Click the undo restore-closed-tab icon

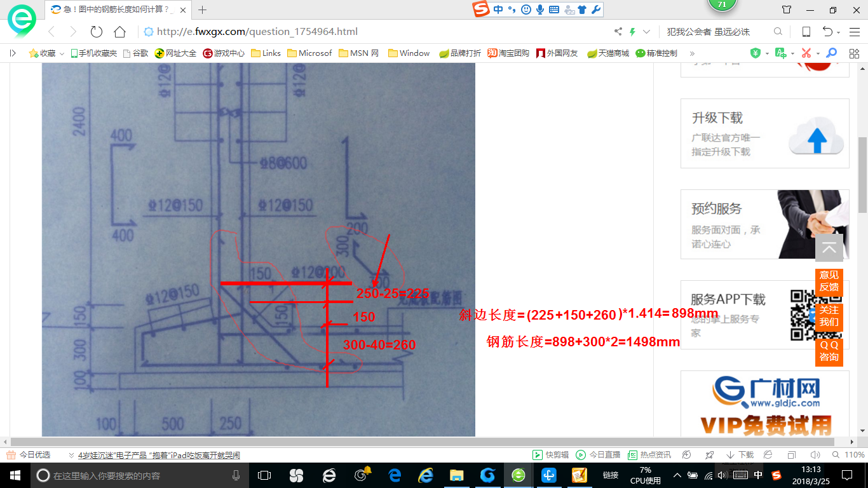tap(828, 32)
